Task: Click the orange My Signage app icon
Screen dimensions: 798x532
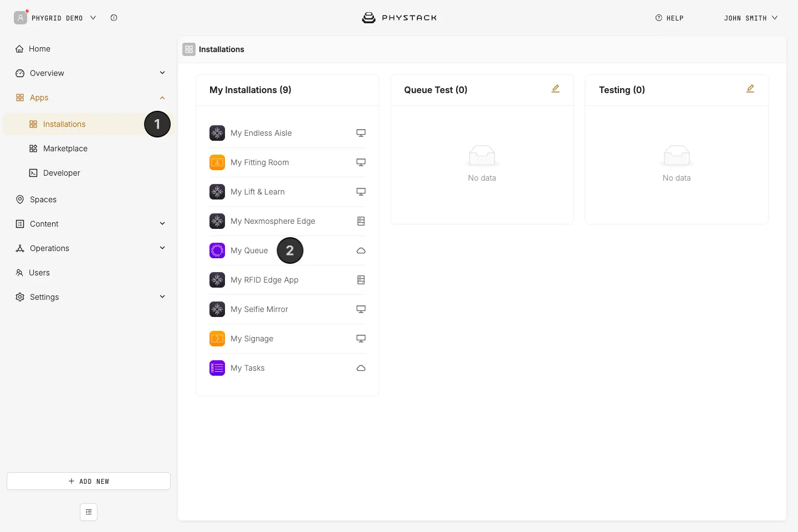Action: (x=217, y=339)
